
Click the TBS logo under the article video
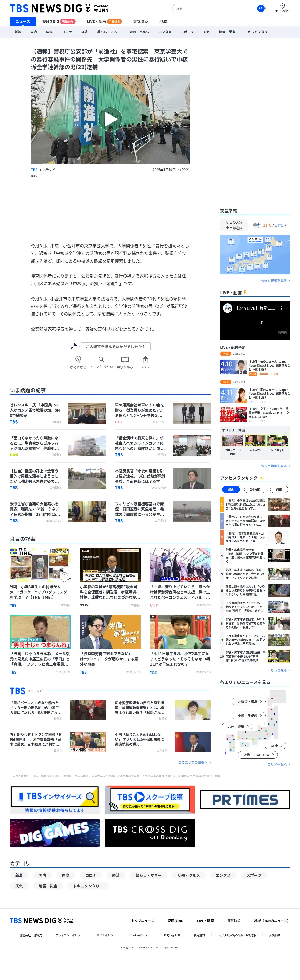point(34,170)
